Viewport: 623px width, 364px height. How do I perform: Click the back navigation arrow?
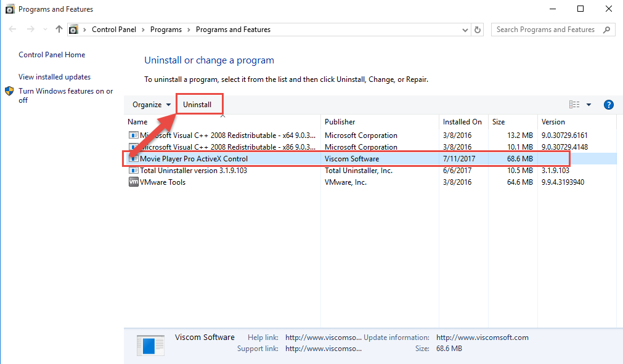pyautogui.click(x=12, y=29)
